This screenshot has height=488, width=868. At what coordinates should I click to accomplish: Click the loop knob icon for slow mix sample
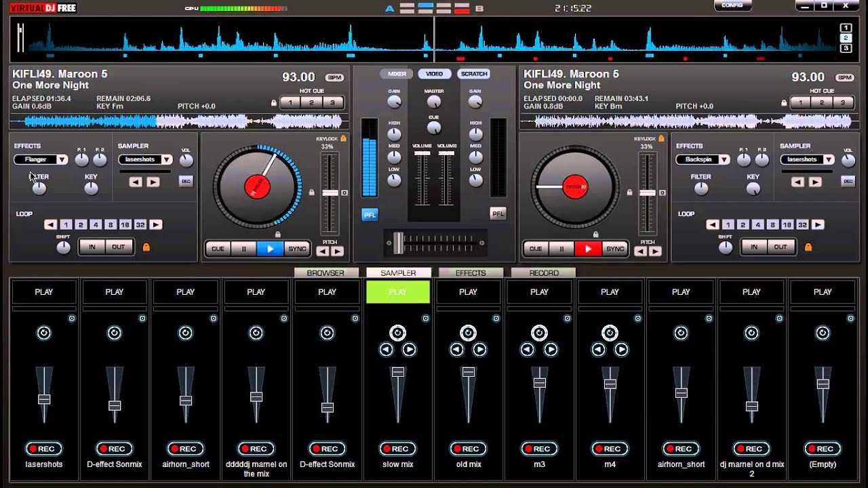397,333
